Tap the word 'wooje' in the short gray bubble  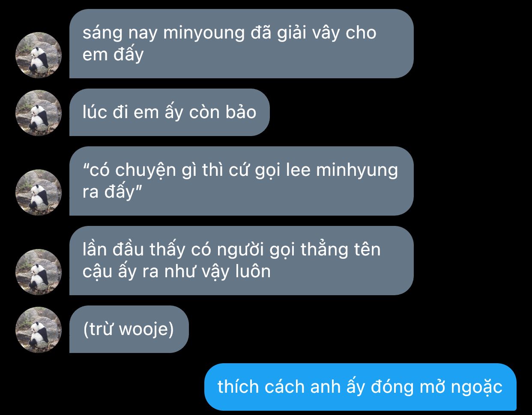143,329
